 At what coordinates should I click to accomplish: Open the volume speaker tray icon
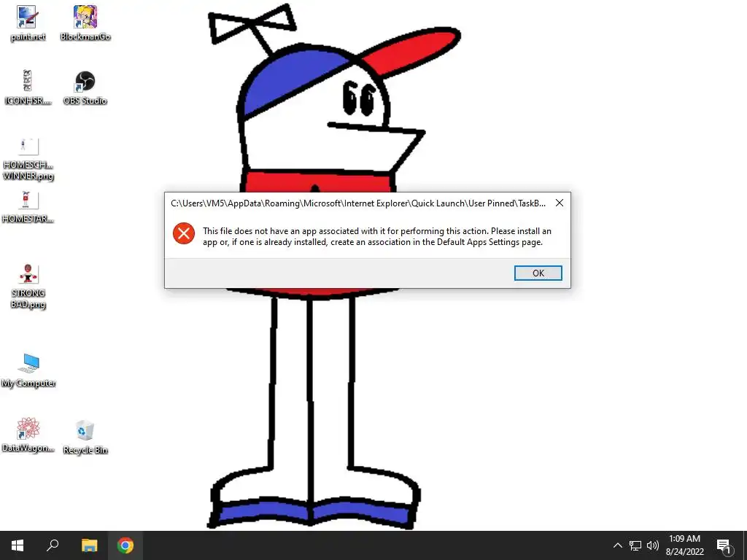click(653, 545)
